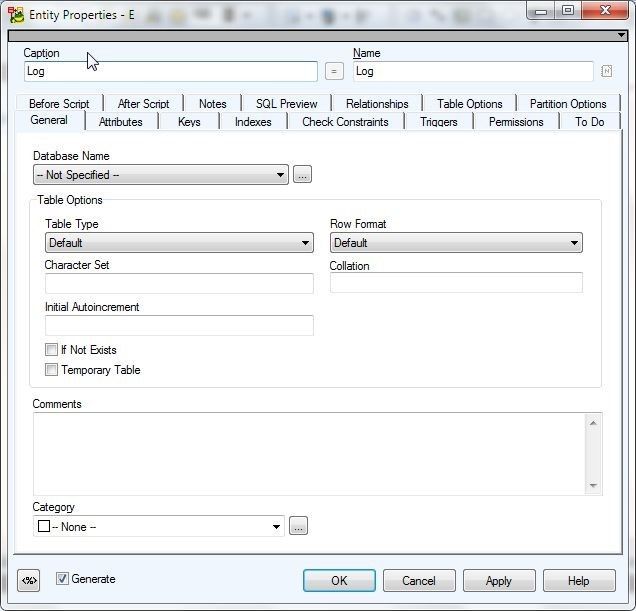The height and width of the screenshot is (611, 636).
Task: Open the script macro button at bottom left
Action: (x=29, y=580)
